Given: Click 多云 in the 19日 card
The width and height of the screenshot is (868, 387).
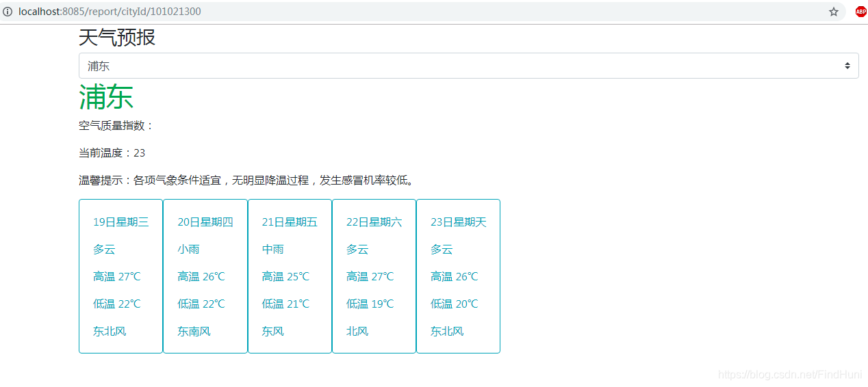Looking at the screenshot, I should pos(104,250).
